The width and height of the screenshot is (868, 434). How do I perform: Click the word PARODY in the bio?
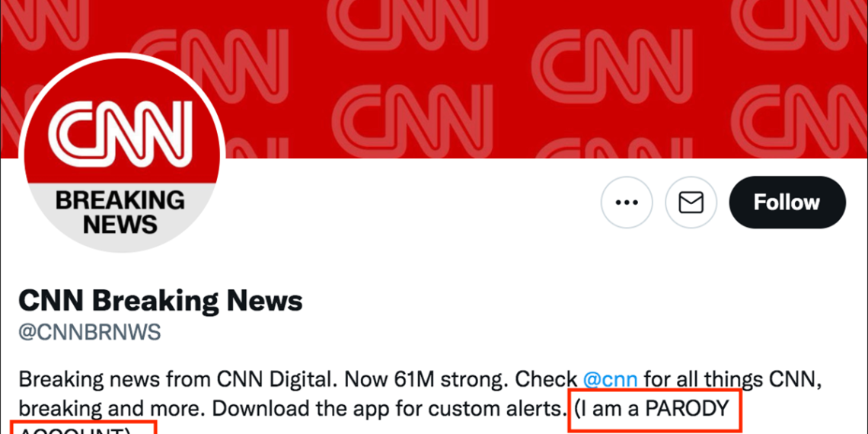tap(688, 409)
